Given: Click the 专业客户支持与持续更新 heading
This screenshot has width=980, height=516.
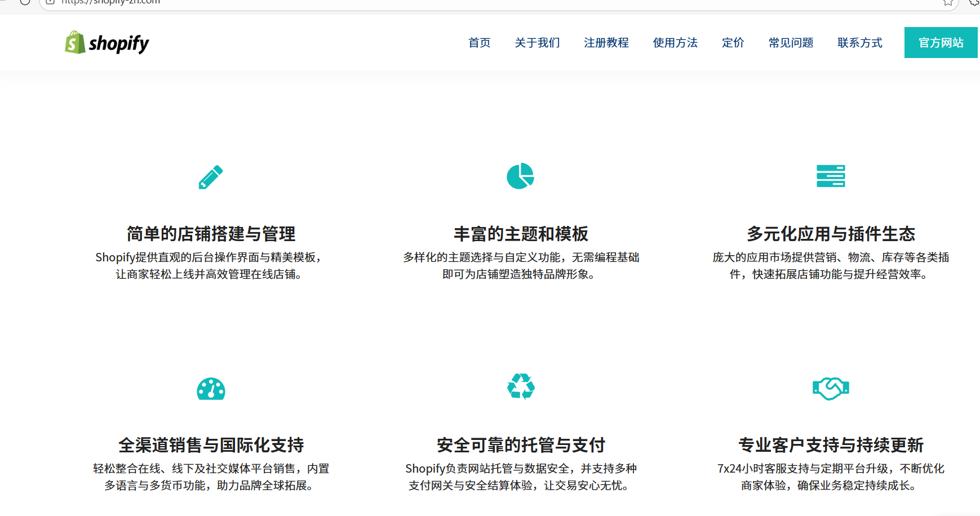Looking at the screenshot, I should click(831, 445).
